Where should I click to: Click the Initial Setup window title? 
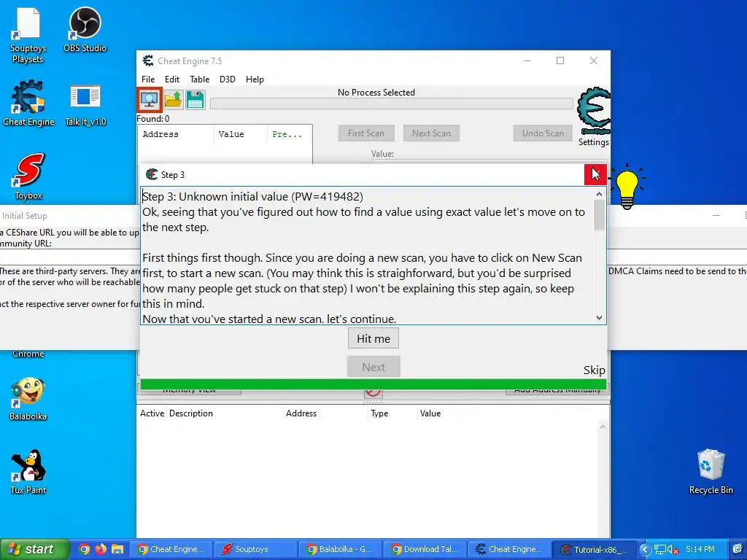pos(24,216)
